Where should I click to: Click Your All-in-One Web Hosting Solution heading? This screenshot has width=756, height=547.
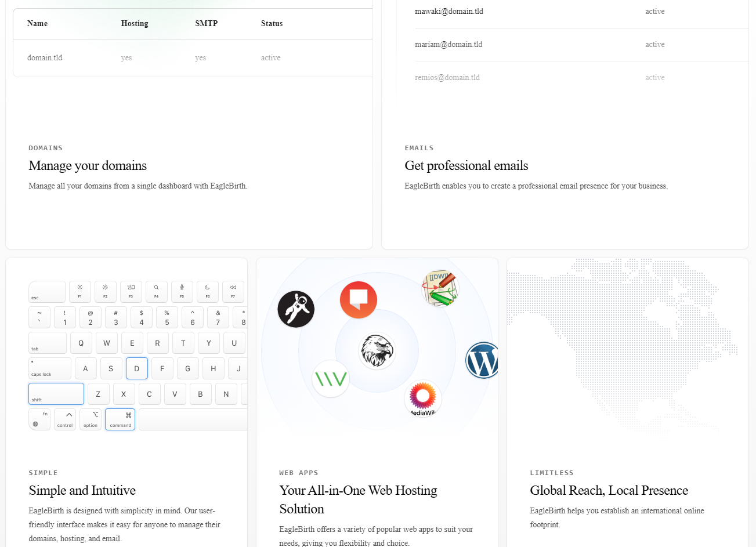coord(358,500)
